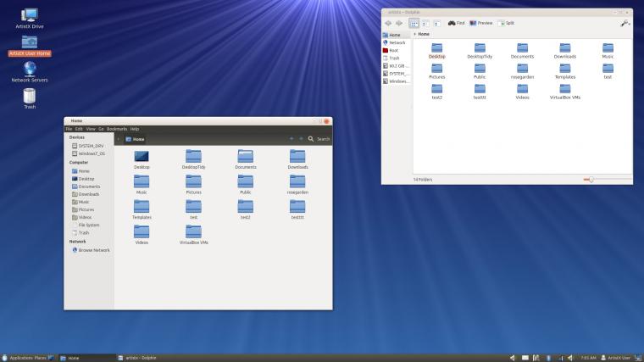Select Network in Dolphin Places panel

point(396,42)
